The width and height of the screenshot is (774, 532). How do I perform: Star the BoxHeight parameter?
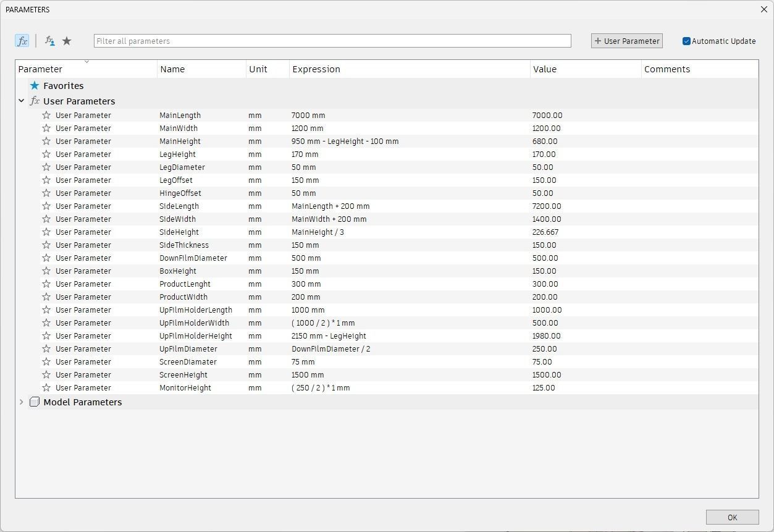coord(46,271)
